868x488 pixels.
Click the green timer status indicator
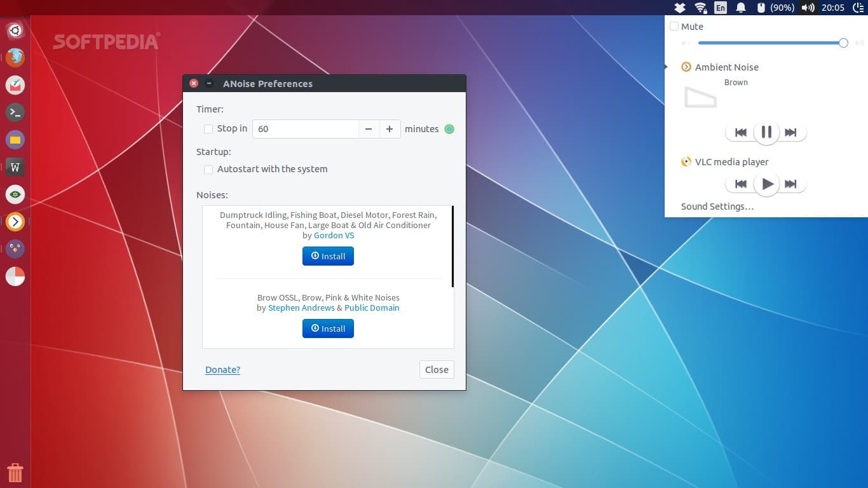pyautogui.click(x=449, y=129)
